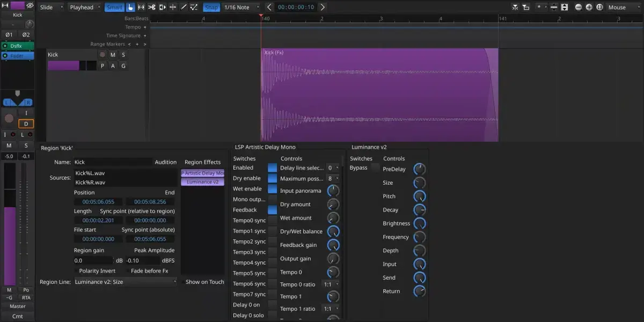Click the Polarity Invert button
Viewport: 644px width, 322px height.
(x=97, y=271)
